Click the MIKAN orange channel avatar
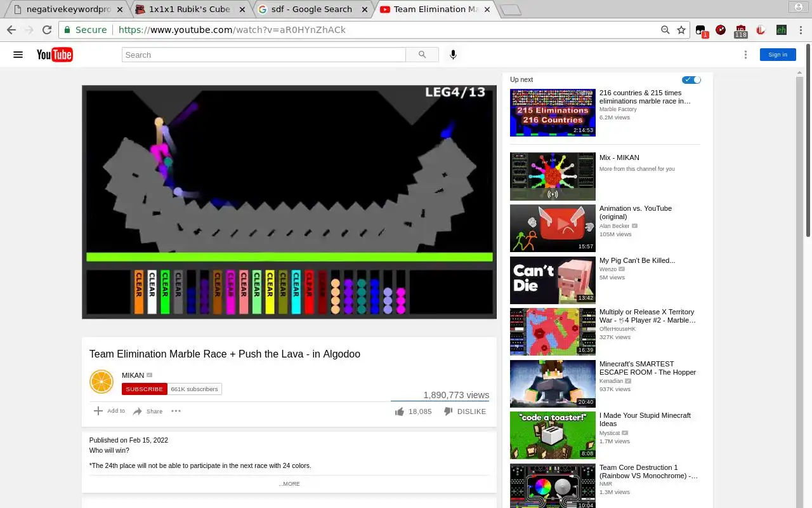The image size is (812, 508). 101,382
